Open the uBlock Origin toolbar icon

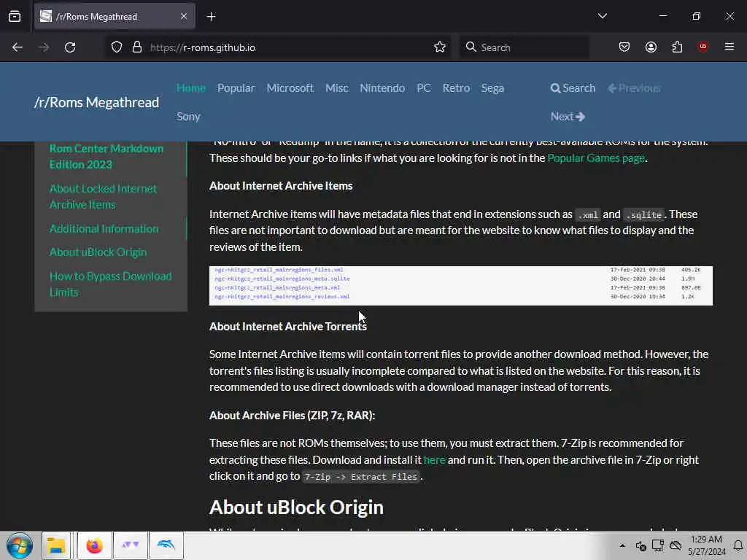click(703, 47)
